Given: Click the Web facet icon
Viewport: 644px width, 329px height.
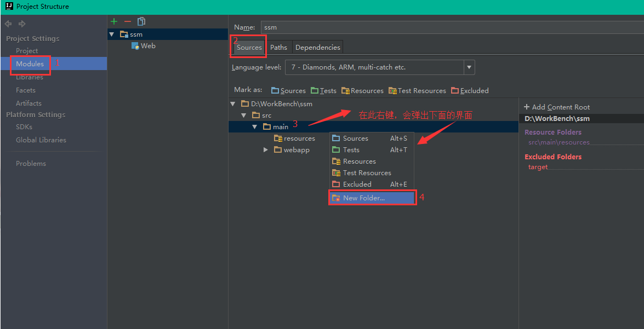Looking at the screenshot, I should (135, 46).
